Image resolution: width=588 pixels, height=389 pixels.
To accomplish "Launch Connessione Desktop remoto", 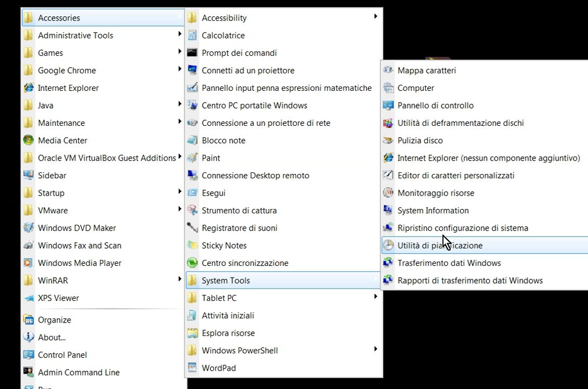I will (x=284, y=176).
